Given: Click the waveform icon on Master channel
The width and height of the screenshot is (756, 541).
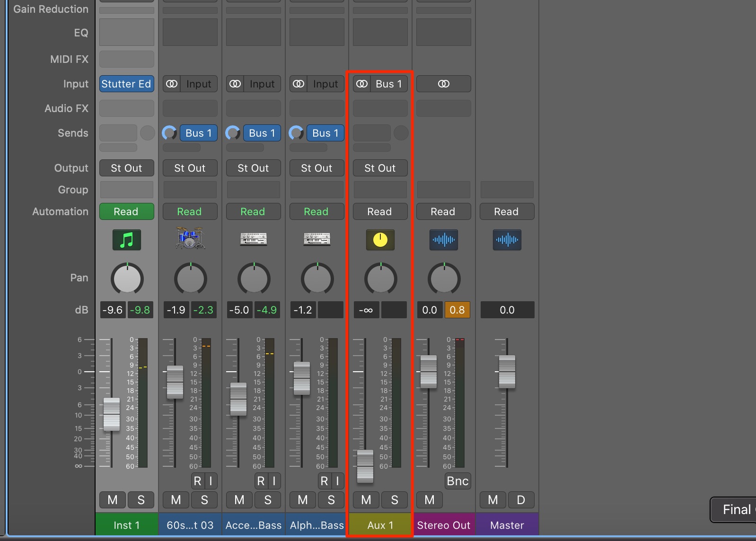Looking at the screenshot, I should 507,240.
